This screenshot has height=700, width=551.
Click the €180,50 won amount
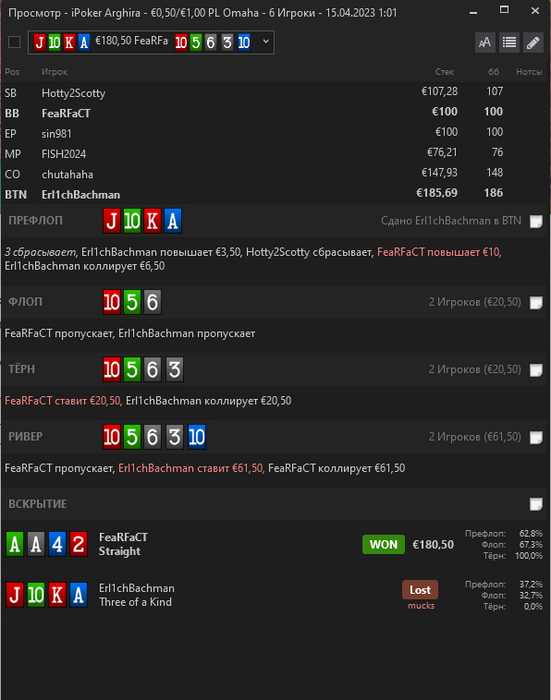coord(433,545)
